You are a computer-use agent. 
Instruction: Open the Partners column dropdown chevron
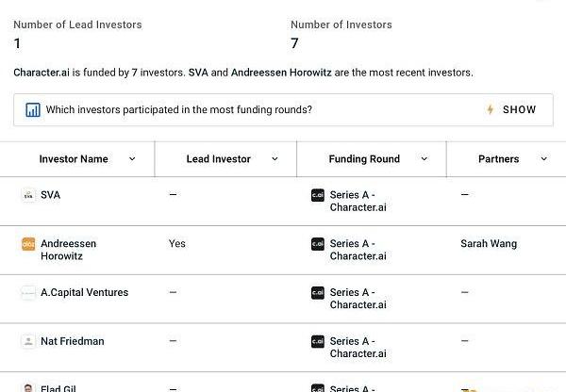543,159
